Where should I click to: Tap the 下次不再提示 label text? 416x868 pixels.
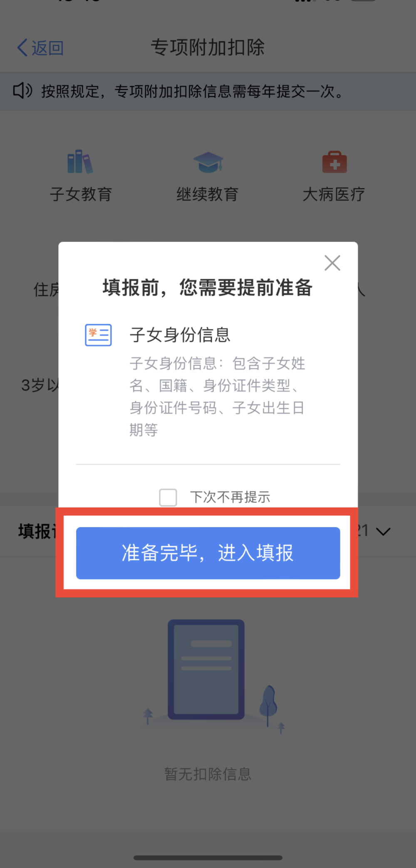coord(230,497)
